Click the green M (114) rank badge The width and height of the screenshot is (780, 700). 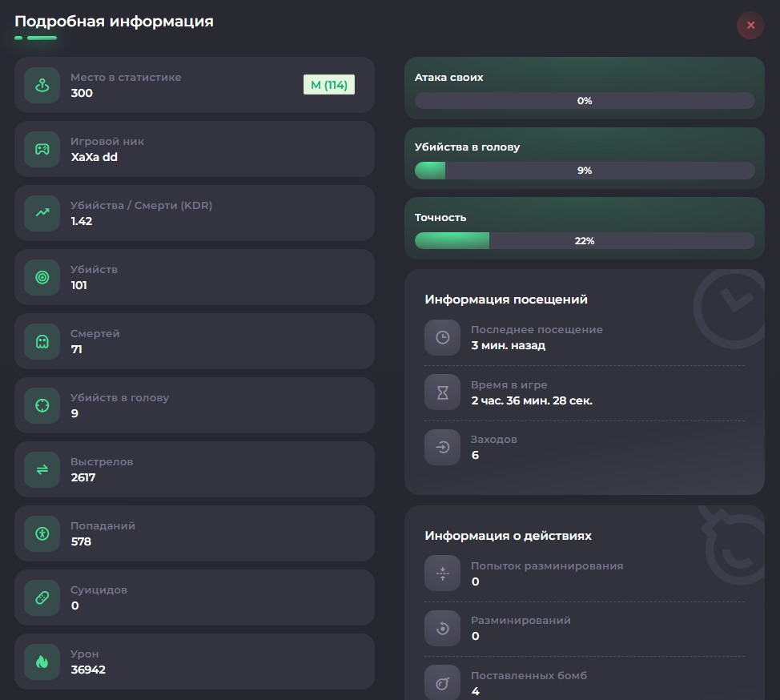click(x=329, y=85)
